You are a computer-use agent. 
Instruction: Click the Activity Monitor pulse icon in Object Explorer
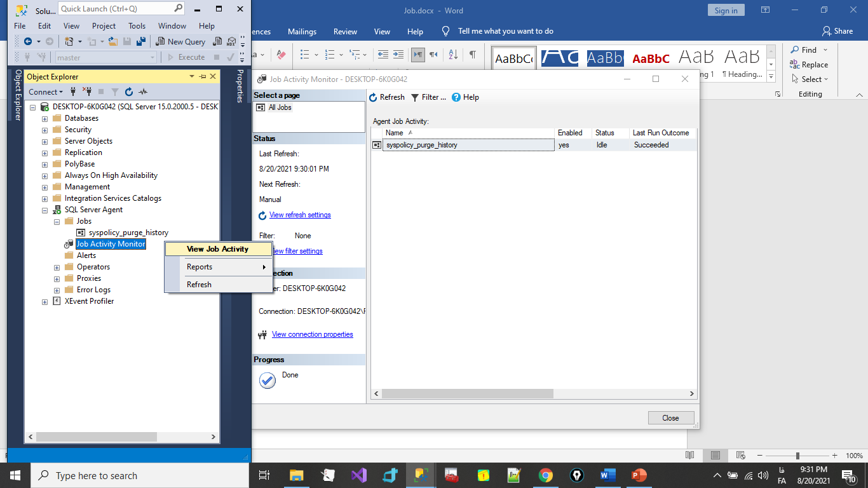[x=143, y=91]
